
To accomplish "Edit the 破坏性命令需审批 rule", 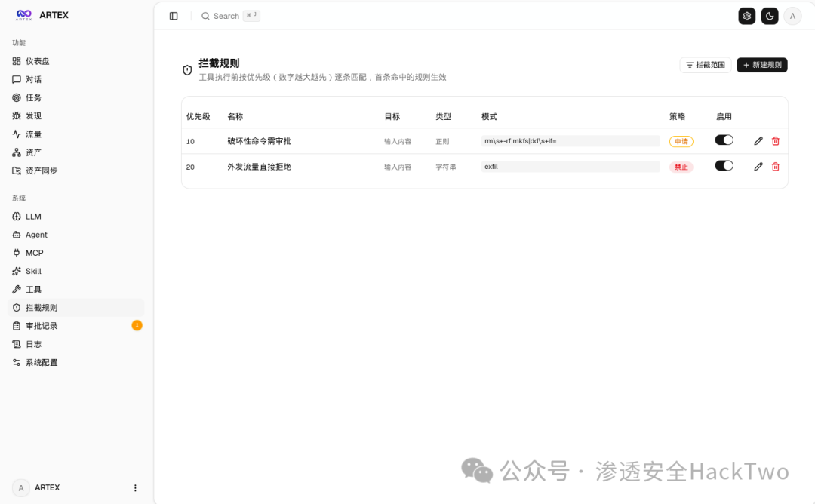I will click(x=758, y=141).
